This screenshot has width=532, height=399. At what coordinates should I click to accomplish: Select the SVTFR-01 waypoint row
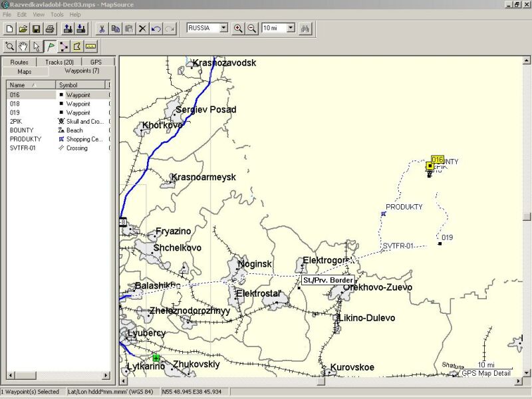59,148
